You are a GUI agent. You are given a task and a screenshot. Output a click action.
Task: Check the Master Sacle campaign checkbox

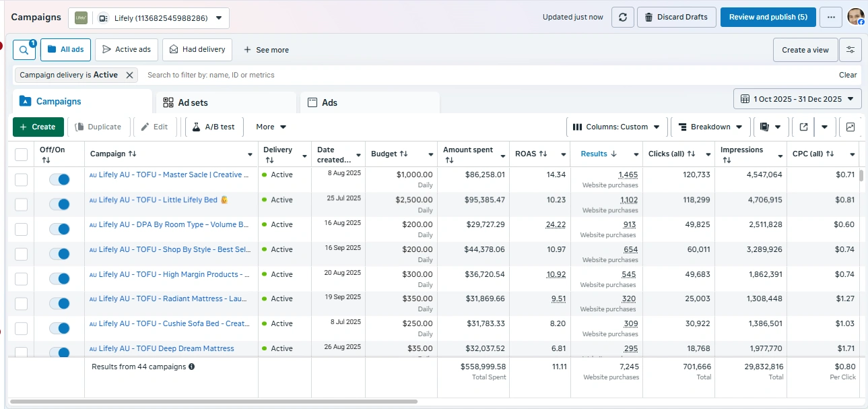pos(22,179)
